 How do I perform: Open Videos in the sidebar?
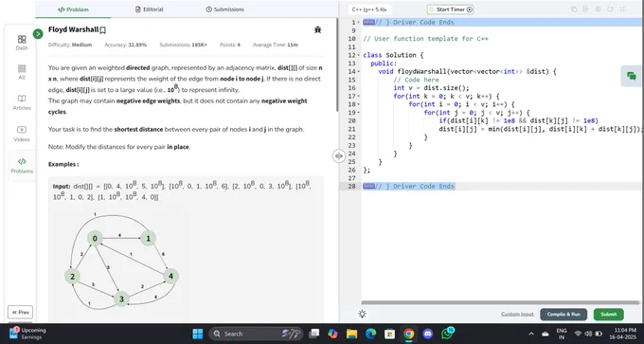pyautogui.click(x=22, y=135)
